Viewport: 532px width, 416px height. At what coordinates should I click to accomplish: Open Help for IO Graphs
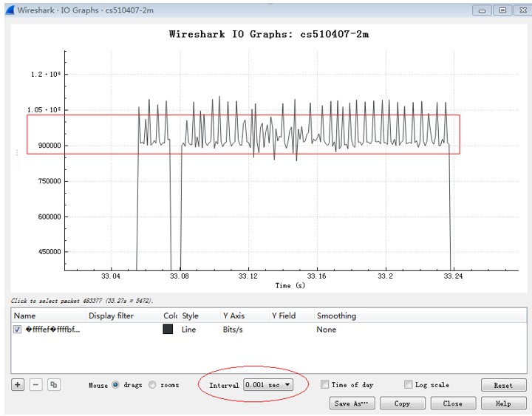[503, 403]
